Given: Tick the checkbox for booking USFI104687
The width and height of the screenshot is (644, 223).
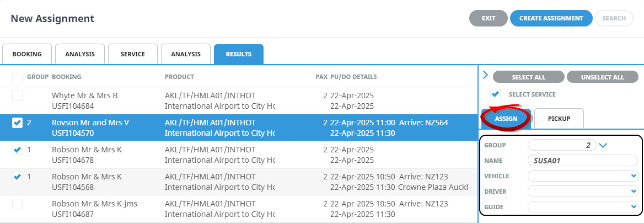Looking at the screenshot, I should (x=18, y=204).
